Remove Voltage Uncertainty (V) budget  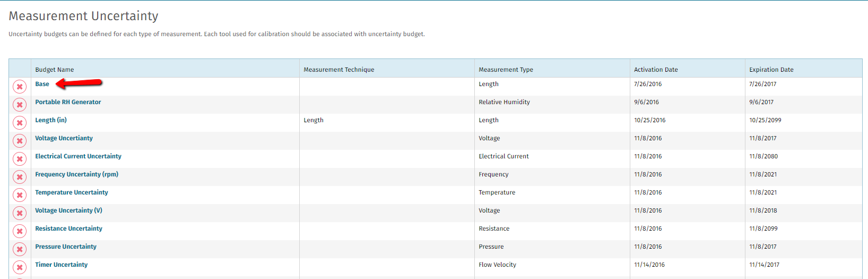coord(20,213)
